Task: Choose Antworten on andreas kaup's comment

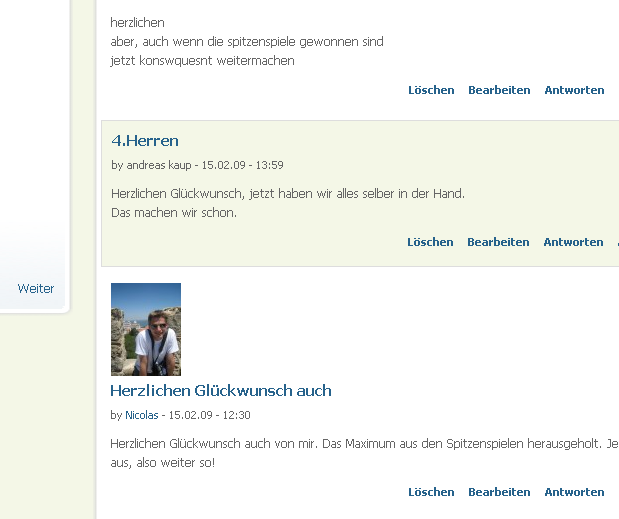Action: pos(573,242)
